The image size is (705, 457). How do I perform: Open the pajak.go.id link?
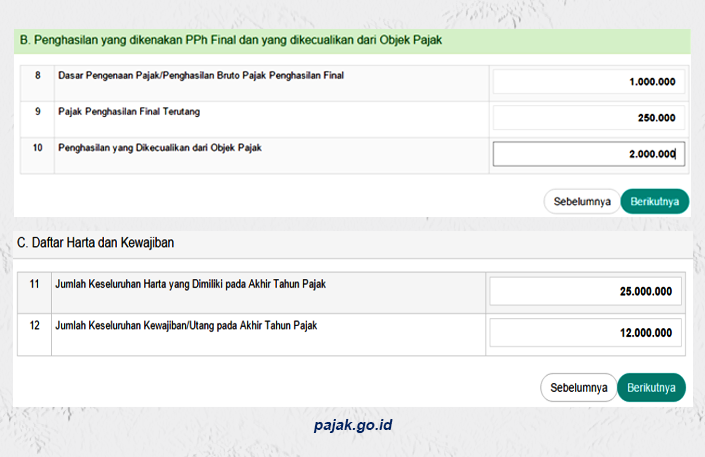tap(352, 425)
